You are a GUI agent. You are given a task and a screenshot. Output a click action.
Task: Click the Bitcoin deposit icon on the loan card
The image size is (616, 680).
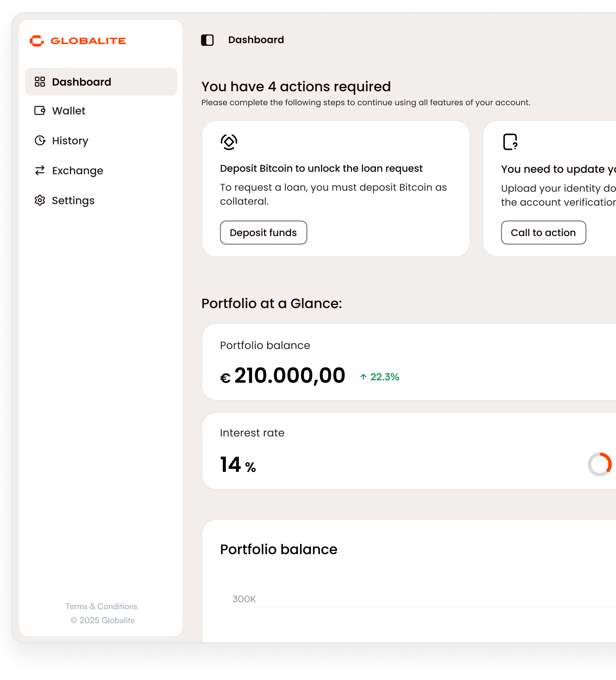(229, 142)
